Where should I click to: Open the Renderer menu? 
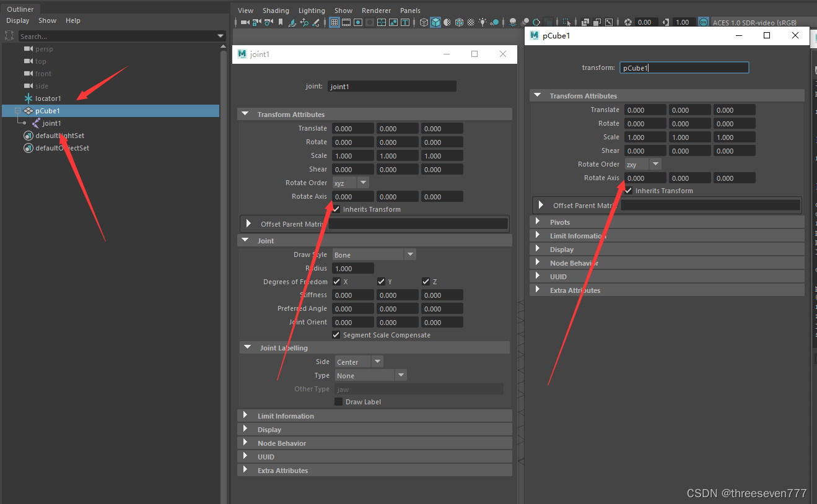click(x=376, y=11)
